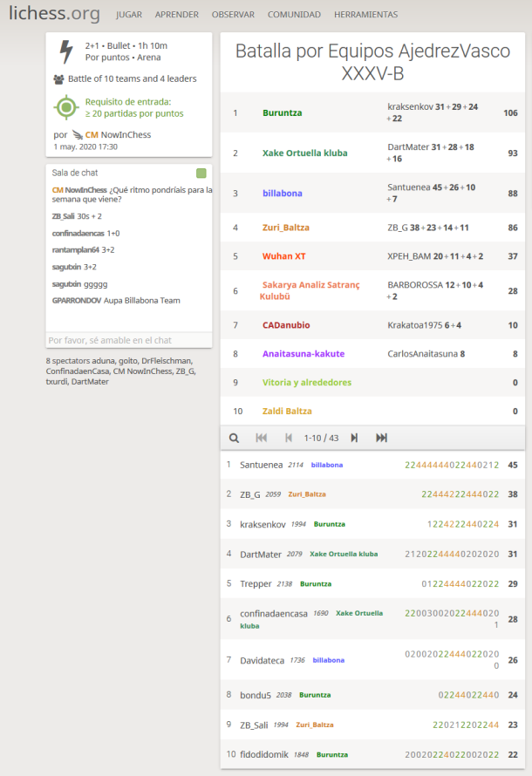532x776 pixels.
Task: Go to next standings page
Action: click(x=354, y=438)
